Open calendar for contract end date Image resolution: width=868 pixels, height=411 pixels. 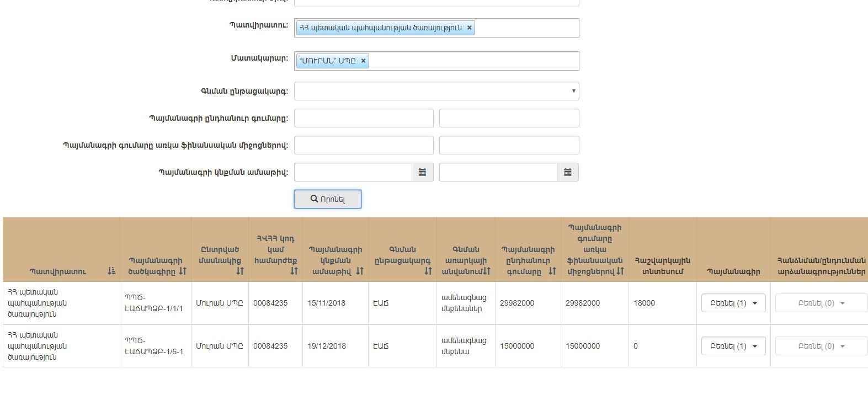coord(567,172)
